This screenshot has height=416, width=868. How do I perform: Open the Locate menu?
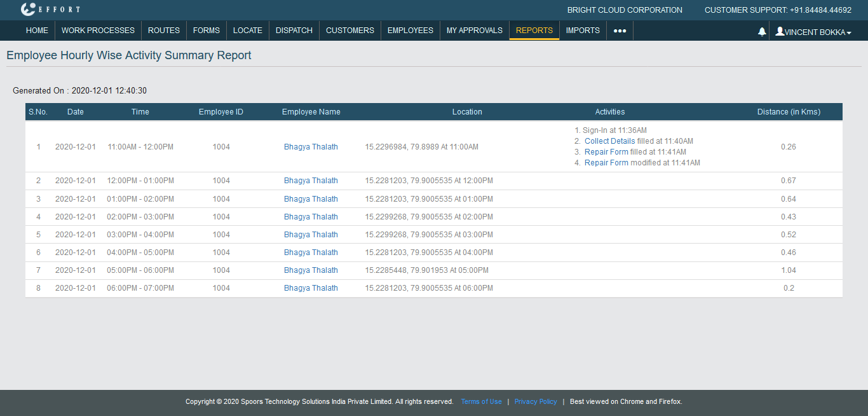[248, 30]
